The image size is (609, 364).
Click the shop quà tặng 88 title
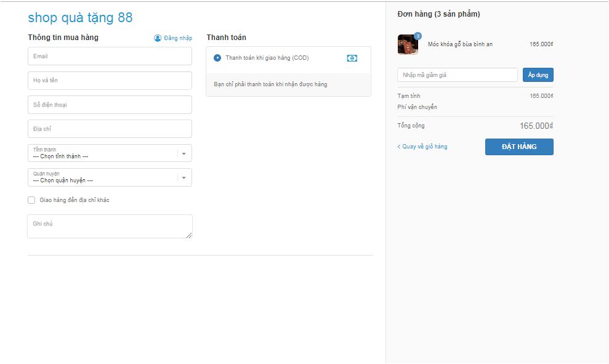pos(80,17)
